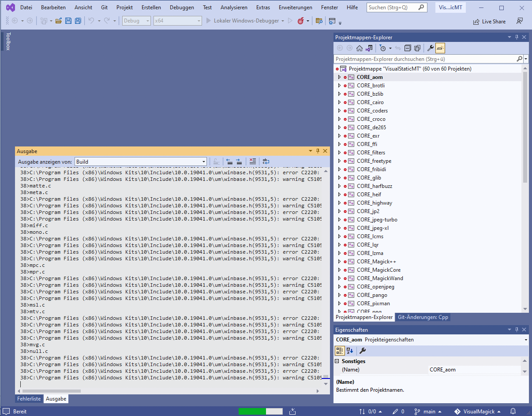This screenshot has height=416, width=532.
Task: Expand the CORE_cairo project node
Action: point(339,102)
